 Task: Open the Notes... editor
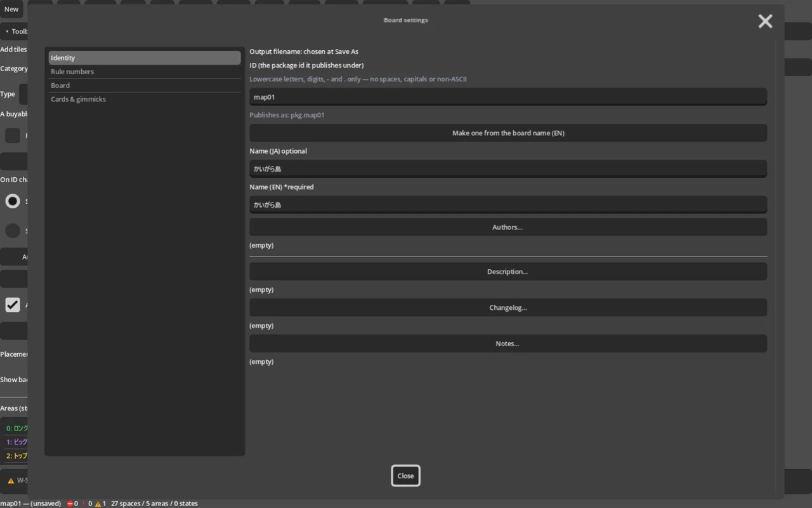(508, 344)
